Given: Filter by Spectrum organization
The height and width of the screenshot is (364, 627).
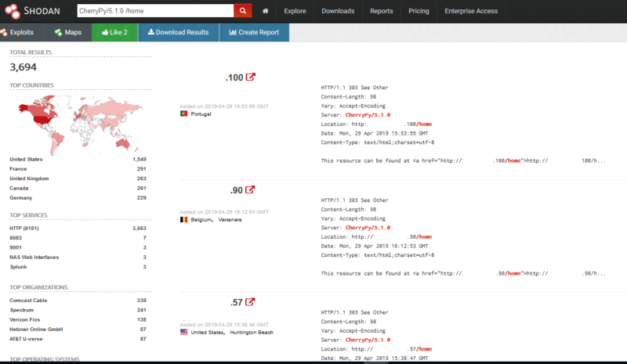Looking at the screenshot, I should click(x=22, y=310).
